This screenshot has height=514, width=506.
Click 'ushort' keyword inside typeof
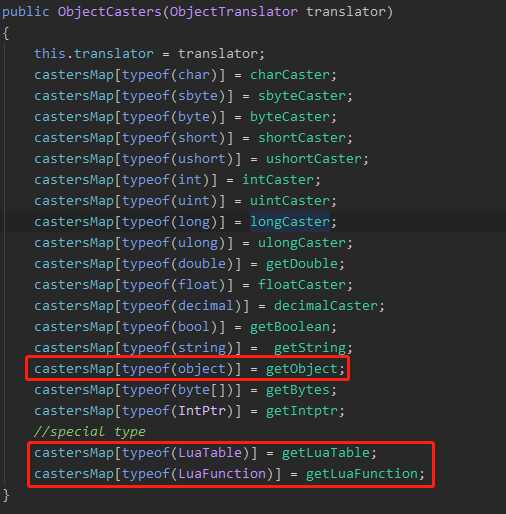point(202,159)
